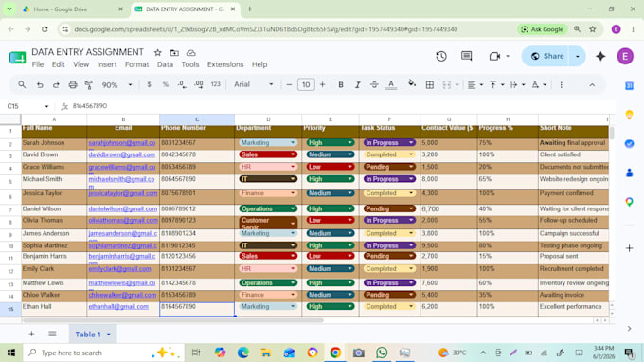644x362 pixels.
Task: Open Contacts side panel icon
Action: tap(629, 172)
